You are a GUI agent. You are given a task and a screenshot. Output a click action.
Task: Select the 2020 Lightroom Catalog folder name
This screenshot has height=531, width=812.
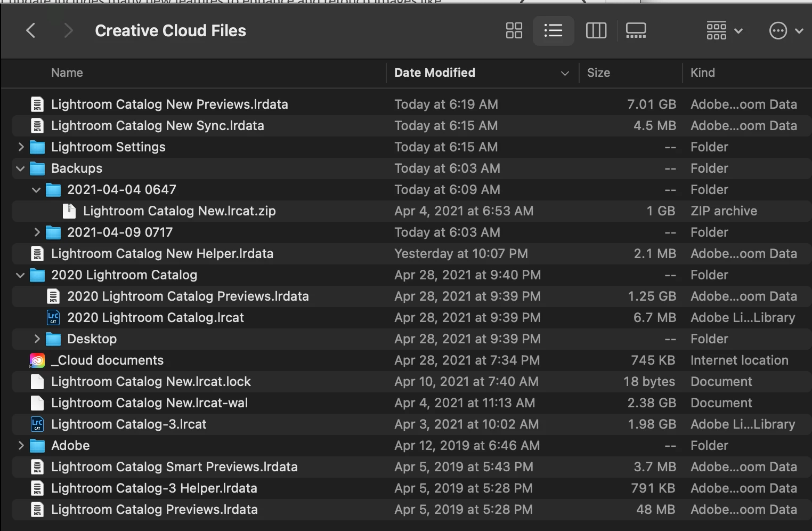pyautogui.click(x=124, y=275)
